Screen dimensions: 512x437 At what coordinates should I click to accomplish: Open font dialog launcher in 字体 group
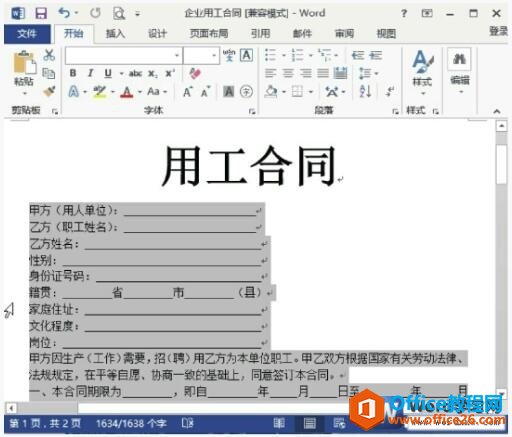point(252,111)
